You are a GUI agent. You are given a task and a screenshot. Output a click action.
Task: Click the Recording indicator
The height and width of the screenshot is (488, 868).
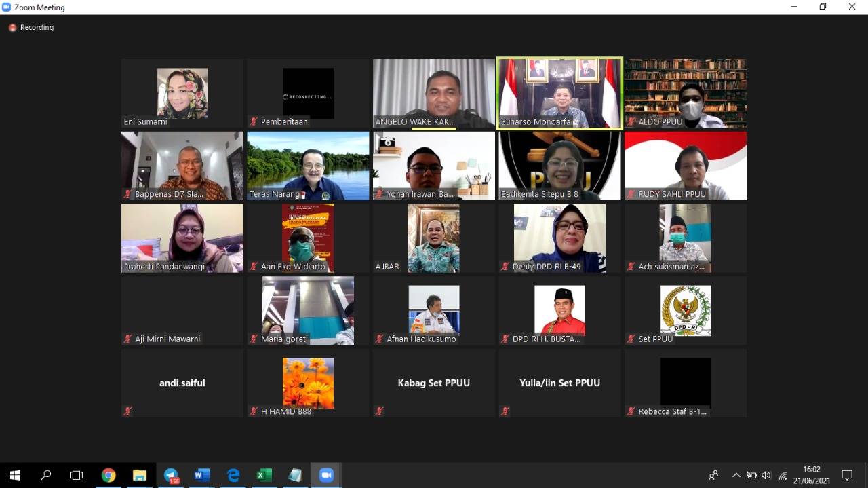click(x=31, y=28)
